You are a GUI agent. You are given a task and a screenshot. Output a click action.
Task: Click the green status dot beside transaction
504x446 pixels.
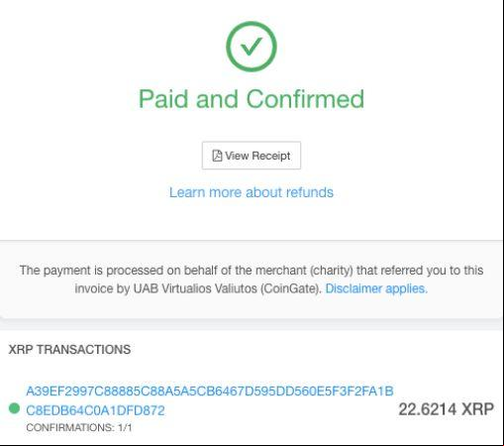(14, 408)
